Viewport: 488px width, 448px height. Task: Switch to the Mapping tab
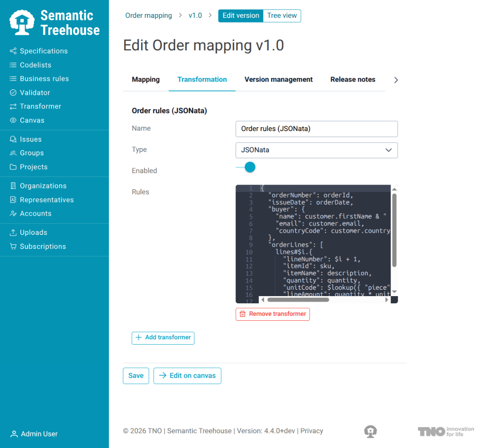coord(146,80)
